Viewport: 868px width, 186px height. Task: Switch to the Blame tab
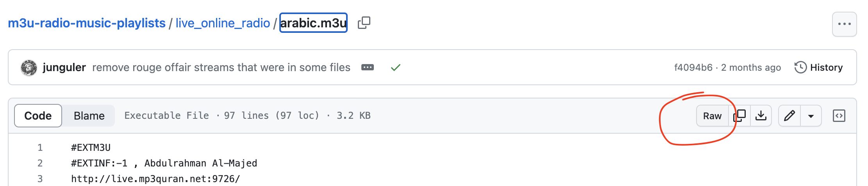(x=89, y=116)
